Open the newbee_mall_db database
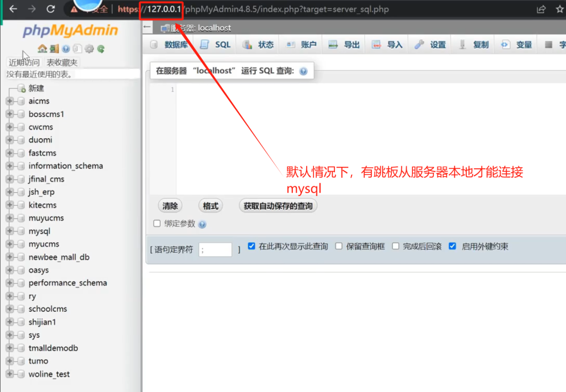This screenshot has width=566, height=392. pos(59,257)
